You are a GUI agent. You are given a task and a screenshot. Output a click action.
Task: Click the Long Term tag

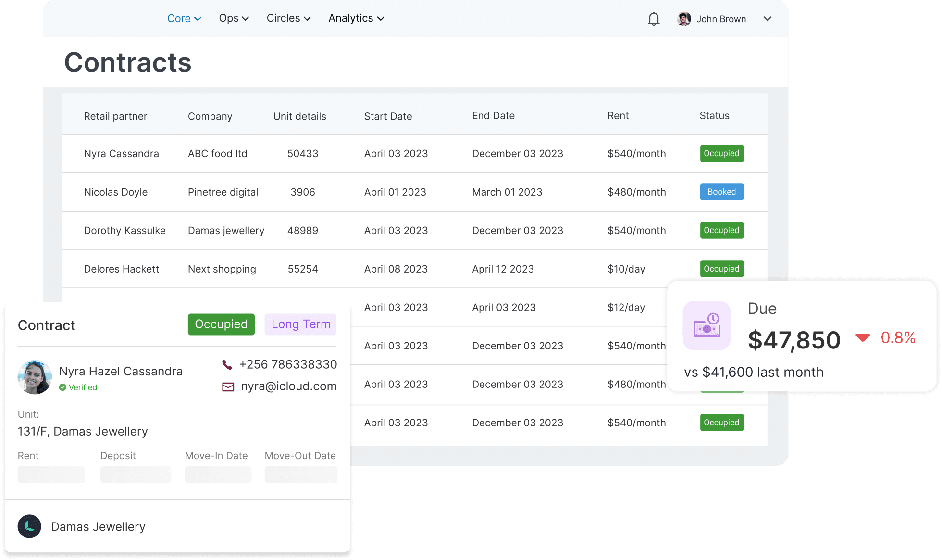(300, 324)
